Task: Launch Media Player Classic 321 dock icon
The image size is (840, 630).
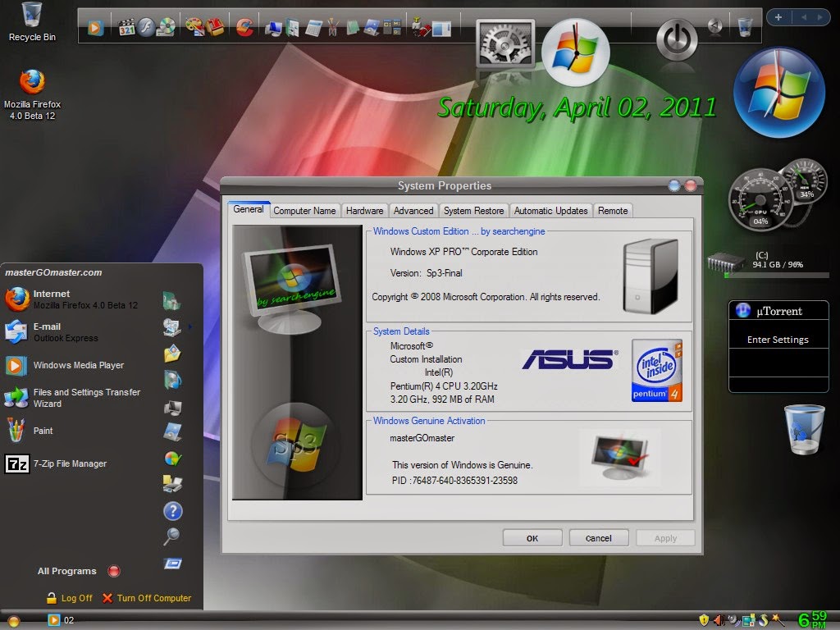Action: 126,27
